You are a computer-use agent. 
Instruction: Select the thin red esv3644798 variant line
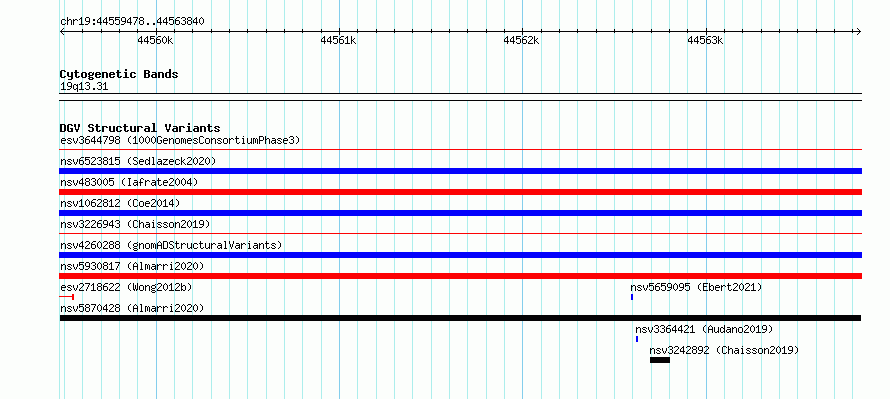coord(461,150)
